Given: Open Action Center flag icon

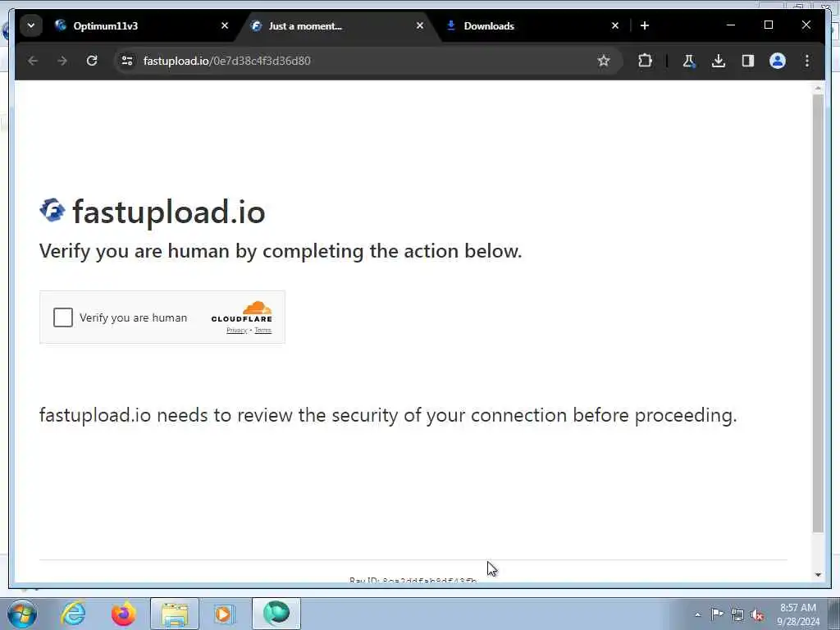Looking at the screenshot, I should 717,614.
